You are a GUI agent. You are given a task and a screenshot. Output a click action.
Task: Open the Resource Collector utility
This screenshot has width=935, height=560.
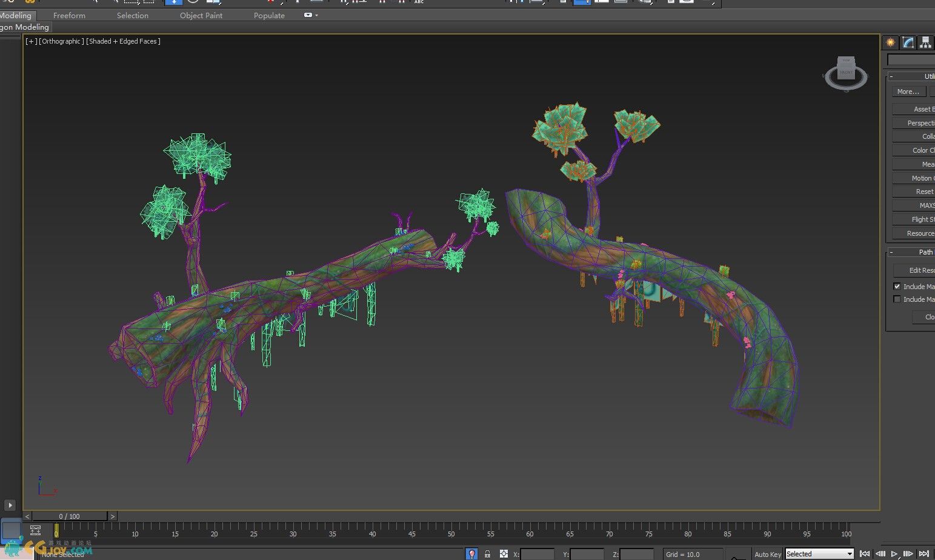pyautogui.click(x=914, y=233)
